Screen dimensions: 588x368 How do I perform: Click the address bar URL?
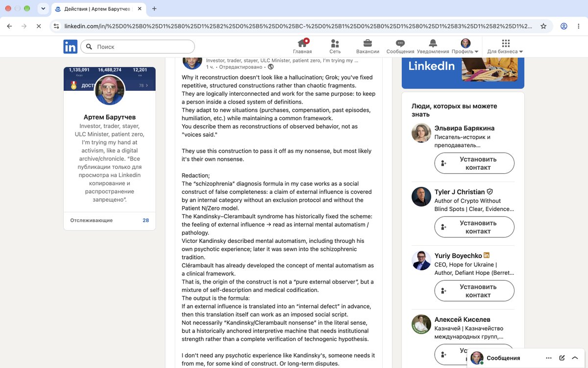[x=298, y=26]
